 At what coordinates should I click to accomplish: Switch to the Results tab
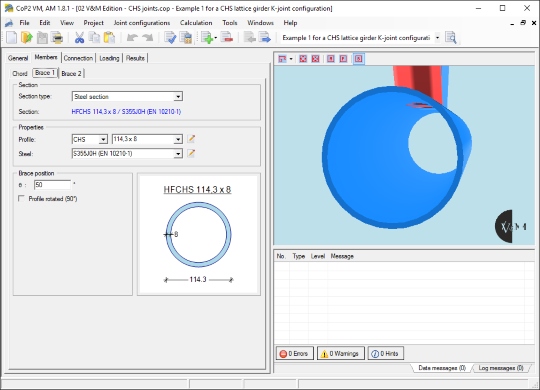pyautogui.click(x=135, y=58)
